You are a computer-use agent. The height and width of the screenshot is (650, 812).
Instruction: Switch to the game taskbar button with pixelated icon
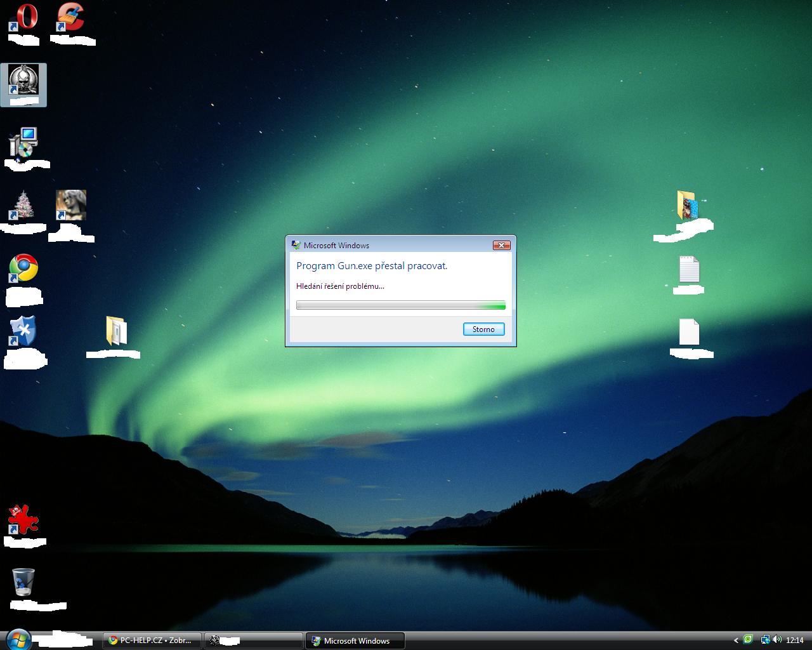[x=253, y=640]
